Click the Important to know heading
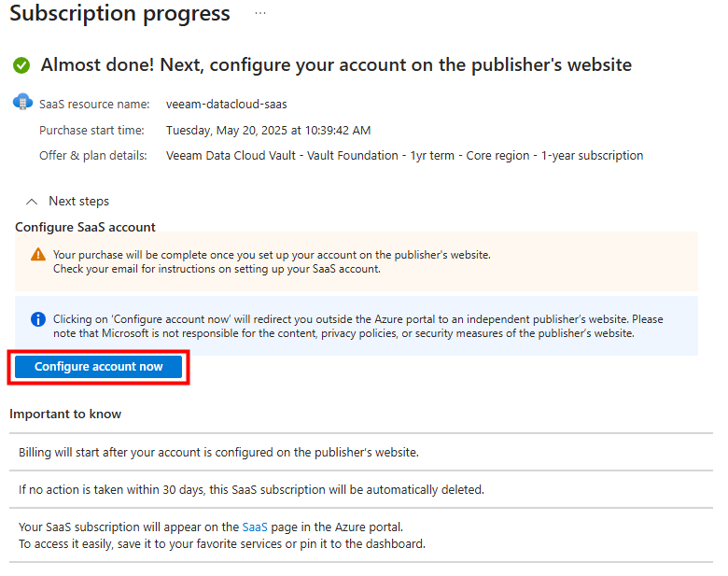728x576 pixels. [x=65, y=414]
